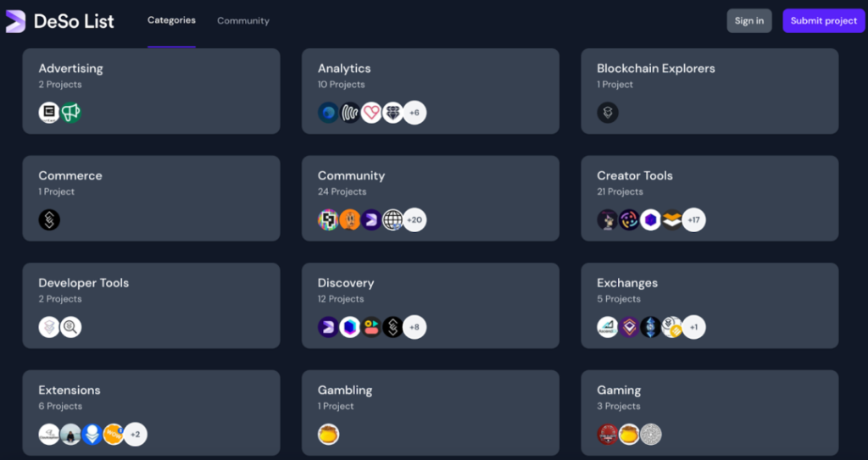Click purple arrow icon in Discovery
This screenshot has width=868, height=460.
pyautogui.click(x=328, y=327)
